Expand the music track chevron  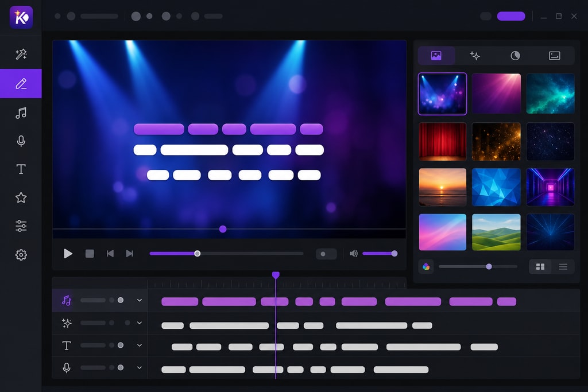140,300
